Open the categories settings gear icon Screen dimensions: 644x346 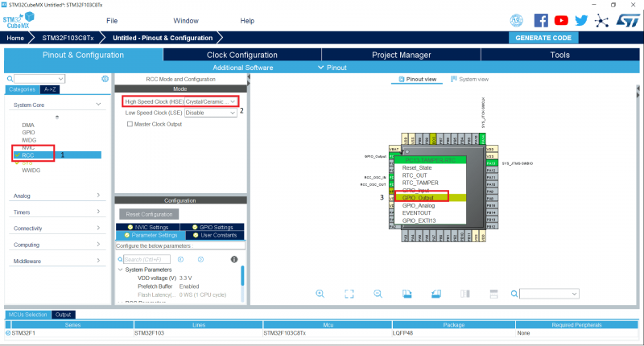point(105,78)
